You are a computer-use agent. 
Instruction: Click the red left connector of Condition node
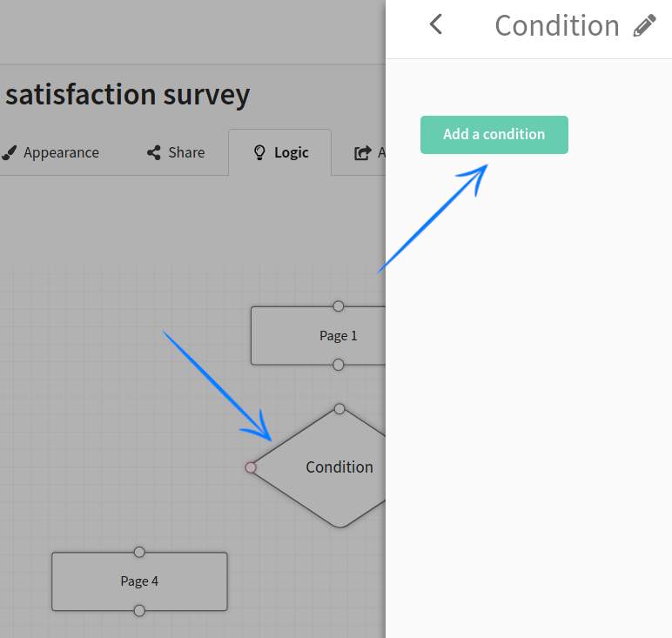[x=251, y=467]
